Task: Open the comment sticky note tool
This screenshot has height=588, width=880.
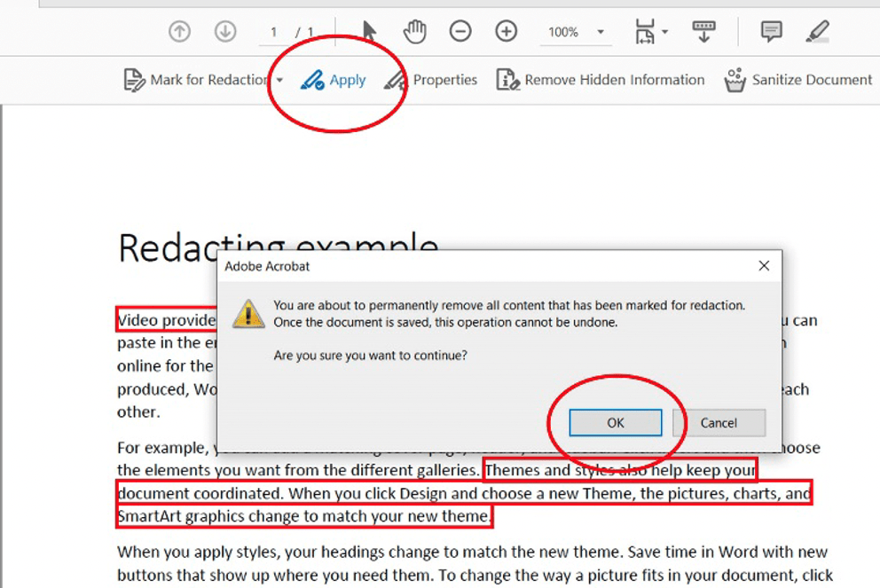Action: pos(770,31)
